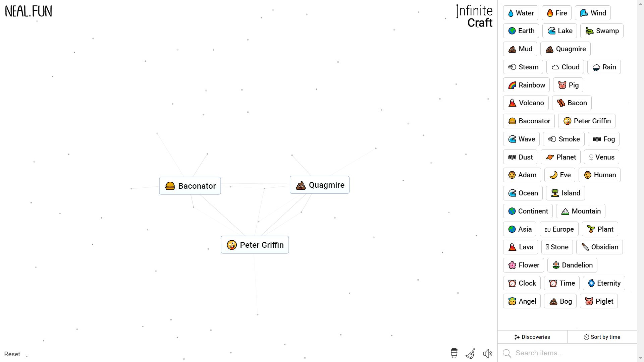This screenshot has width=644, height=362.
Task: Toggle the Baconator element on canvas
Action: click(190, 186)
